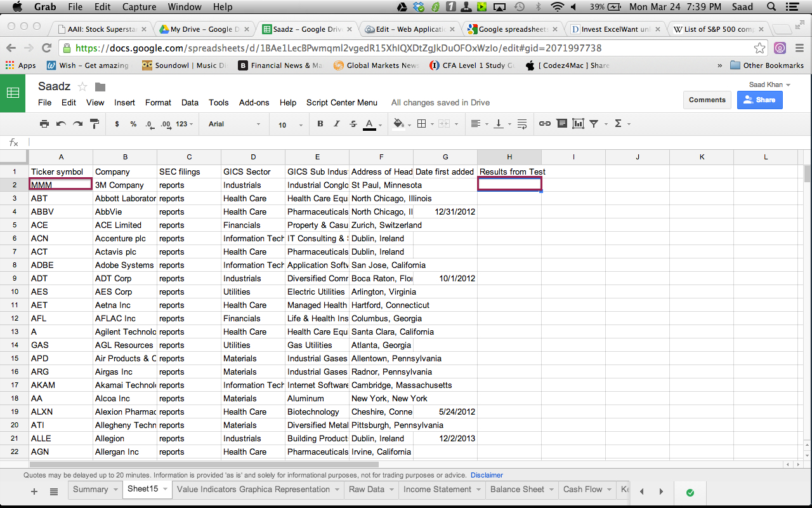Click the Insert link icon
This screenshot has width=812, height=508.
pyautogui.click(x=545, y=123)
